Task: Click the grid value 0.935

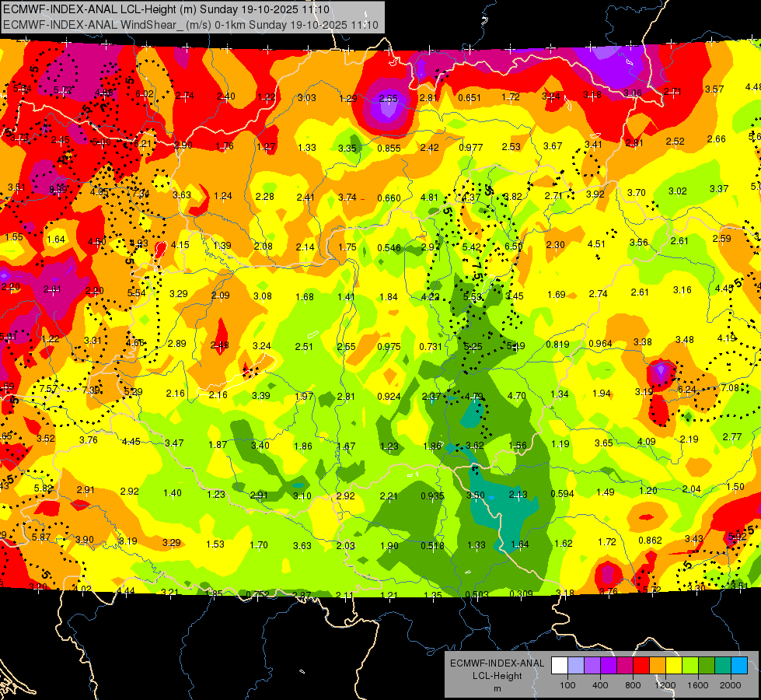Action: tap(432, 496)
